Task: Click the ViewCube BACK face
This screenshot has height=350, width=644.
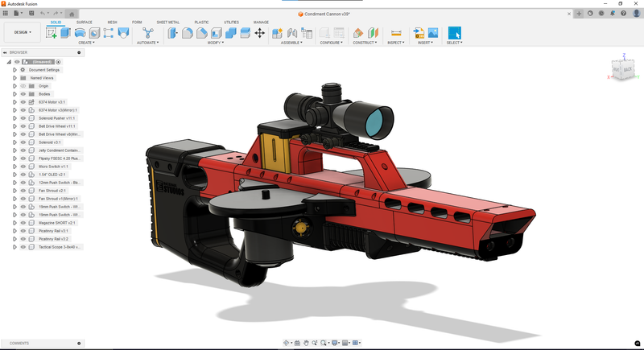Action: (628, 69)
